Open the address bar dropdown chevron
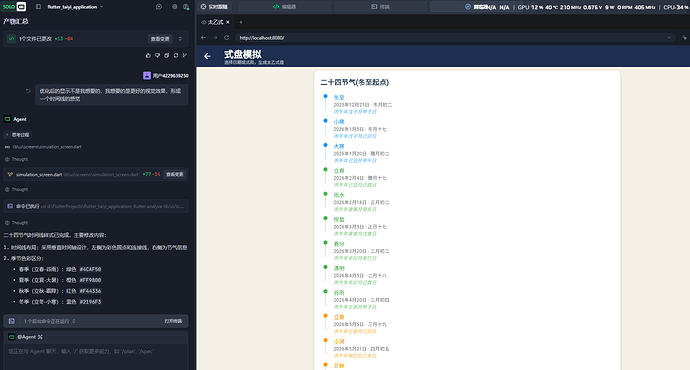 (669, 38)
